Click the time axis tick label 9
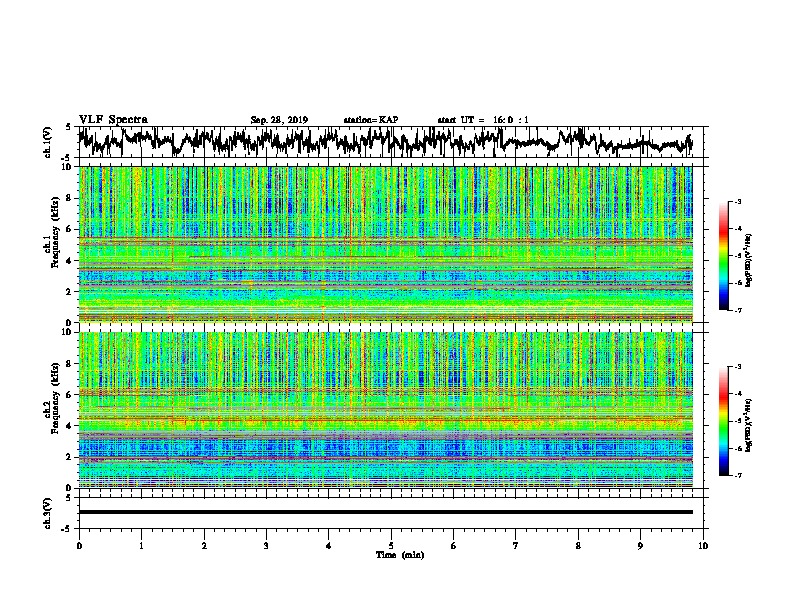The image size is (792, 612). pos(640,546)
